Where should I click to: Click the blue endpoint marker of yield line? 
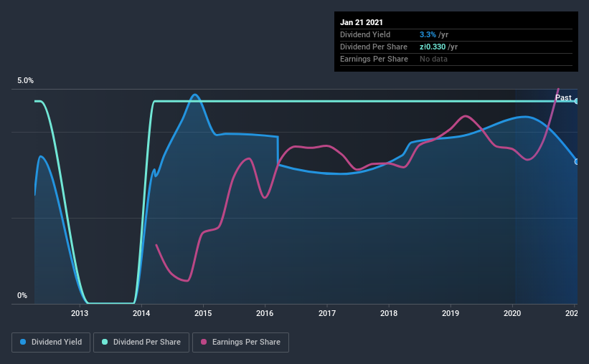tap(576, 162)
